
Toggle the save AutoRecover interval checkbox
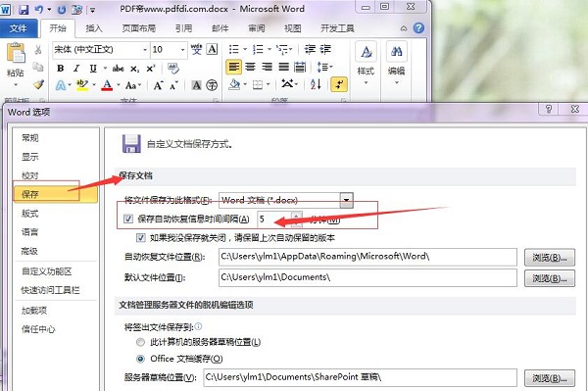[128, 219]
